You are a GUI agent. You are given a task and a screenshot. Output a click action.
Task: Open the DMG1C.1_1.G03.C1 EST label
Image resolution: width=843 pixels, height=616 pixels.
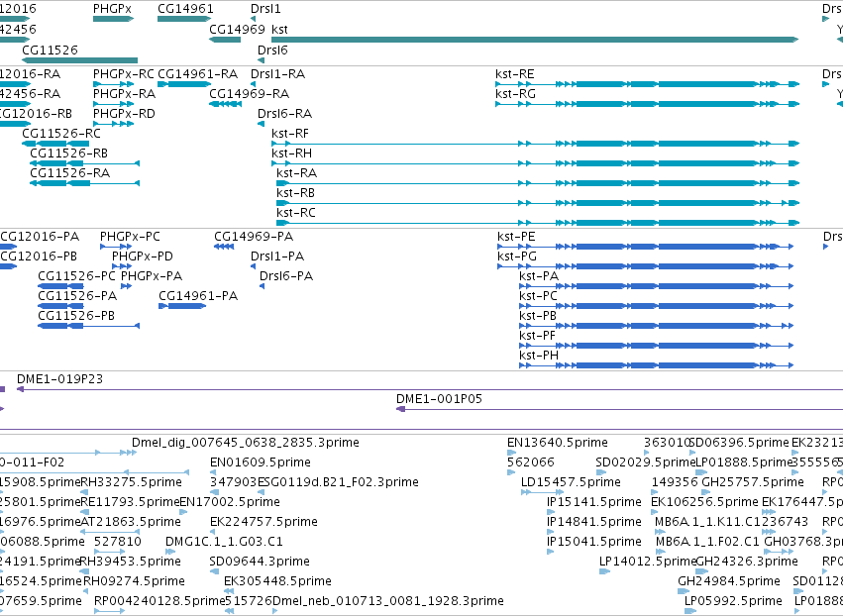click(x=224, y=543)
